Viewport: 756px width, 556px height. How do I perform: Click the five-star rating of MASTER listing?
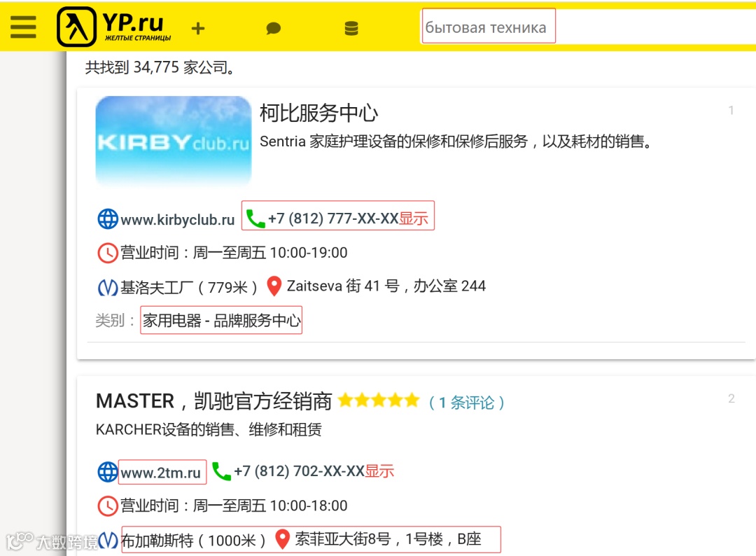tap(379, 401)
